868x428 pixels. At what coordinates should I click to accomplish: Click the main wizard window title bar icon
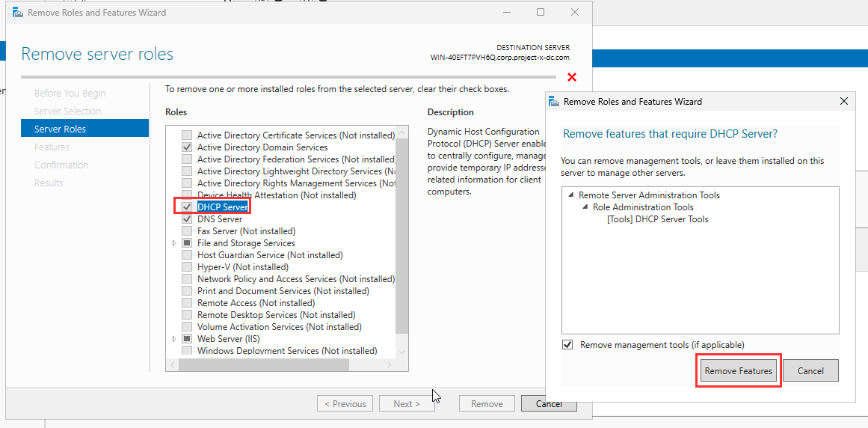(x=16, y=13)
